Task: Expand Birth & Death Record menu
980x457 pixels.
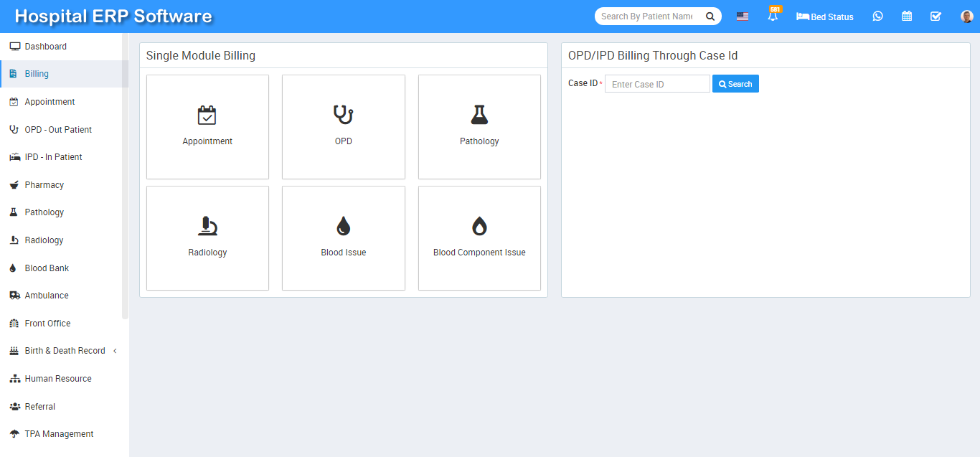Action: (65, 351)
